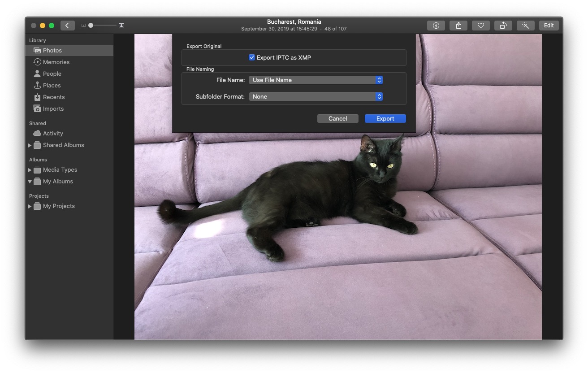Image resolution: width=588 pixels, height=373 pixels.
Task: Expand Media Types in Albums
Action: click(x=30, y=170)
